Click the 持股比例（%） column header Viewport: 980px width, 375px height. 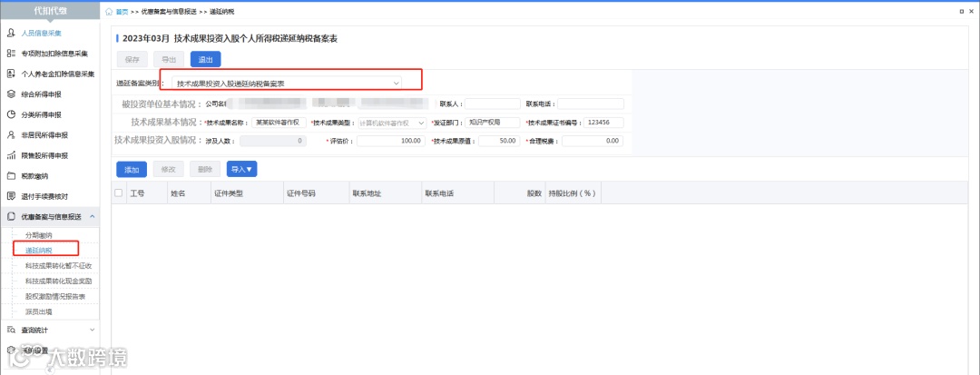coord(573,193)
